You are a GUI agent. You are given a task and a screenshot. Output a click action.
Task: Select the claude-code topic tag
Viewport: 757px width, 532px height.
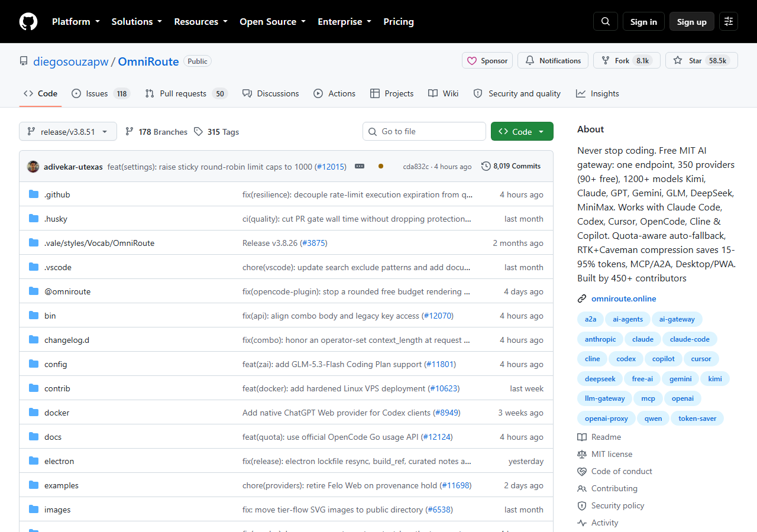[x=690, y=339]
